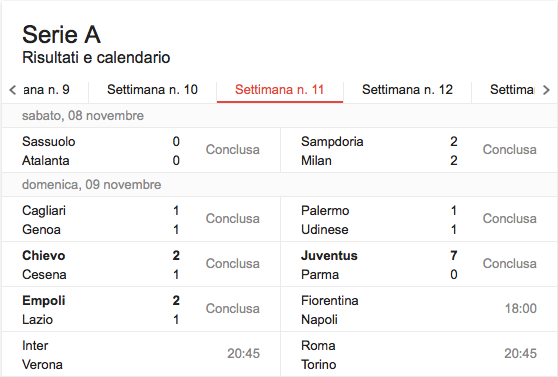This screenshot has width=558, height=377.
Task: Click the left arrow to show previous weeks
Action: [x=13, y=90]
